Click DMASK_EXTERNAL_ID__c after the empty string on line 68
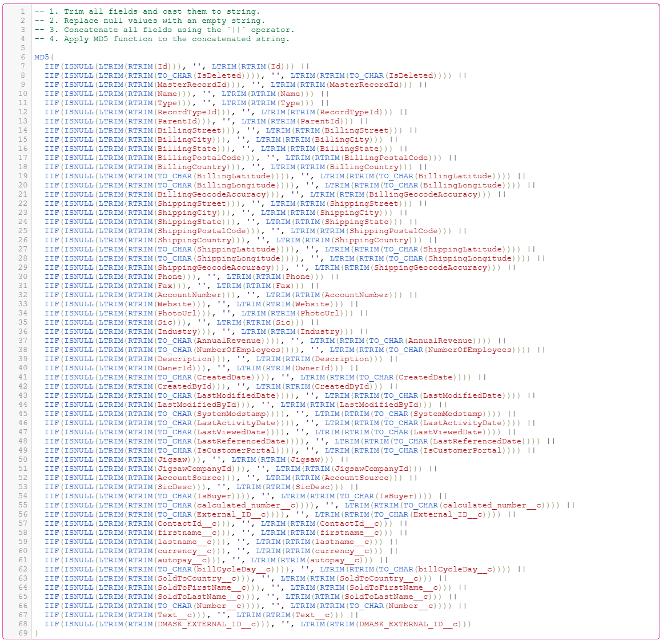 (408, 623)
